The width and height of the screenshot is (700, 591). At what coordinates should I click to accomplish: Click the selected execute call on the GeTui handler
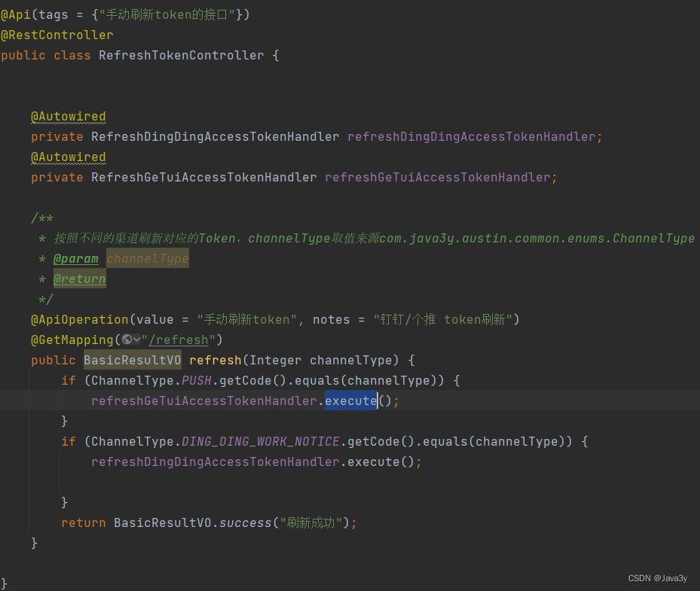click(351, 401)
